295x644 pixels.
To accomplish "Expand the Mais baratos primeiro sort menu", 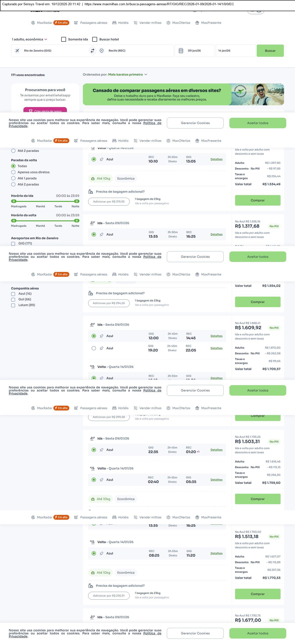I will 128,74.
